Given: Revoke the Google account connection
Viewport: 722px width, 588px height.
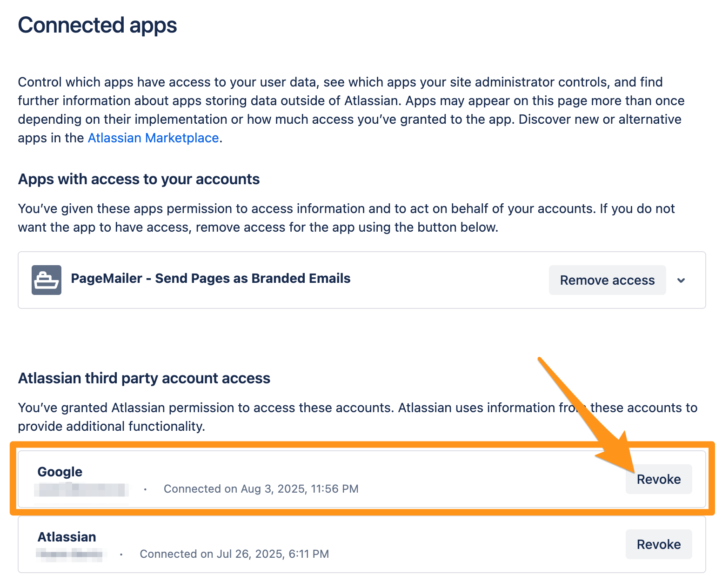Looking at the screenshot, I should 659,479.
